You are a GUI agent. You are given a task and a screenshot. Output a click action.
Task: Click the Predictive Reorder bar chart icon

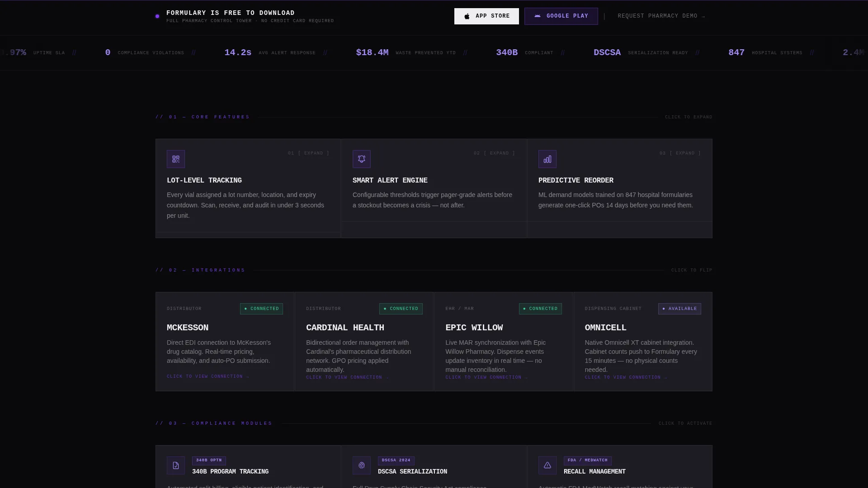(x=547, y=159)
